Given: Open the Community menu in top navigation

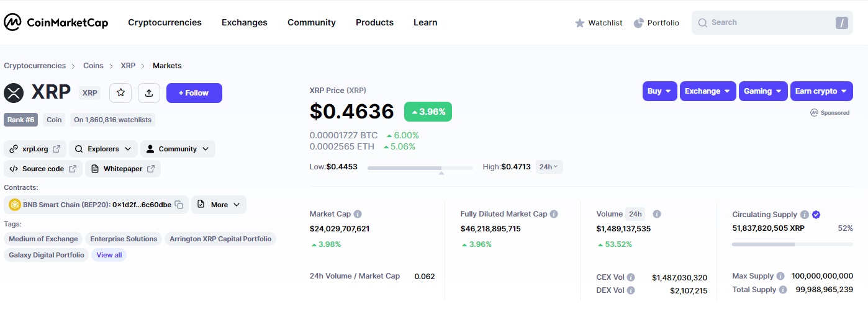Looking at the screenshot, I should pos(312,22).
